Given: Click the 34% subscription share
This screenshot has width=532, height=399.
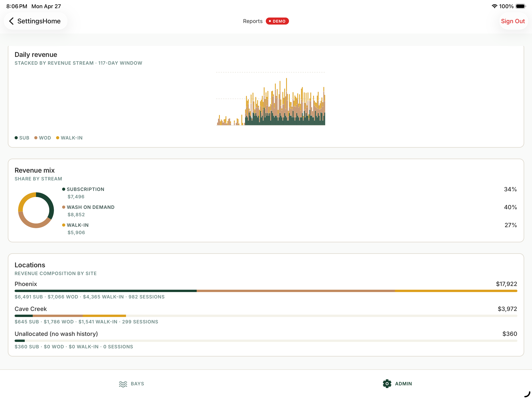Looking at the screenshot, I should click(510, 189).
